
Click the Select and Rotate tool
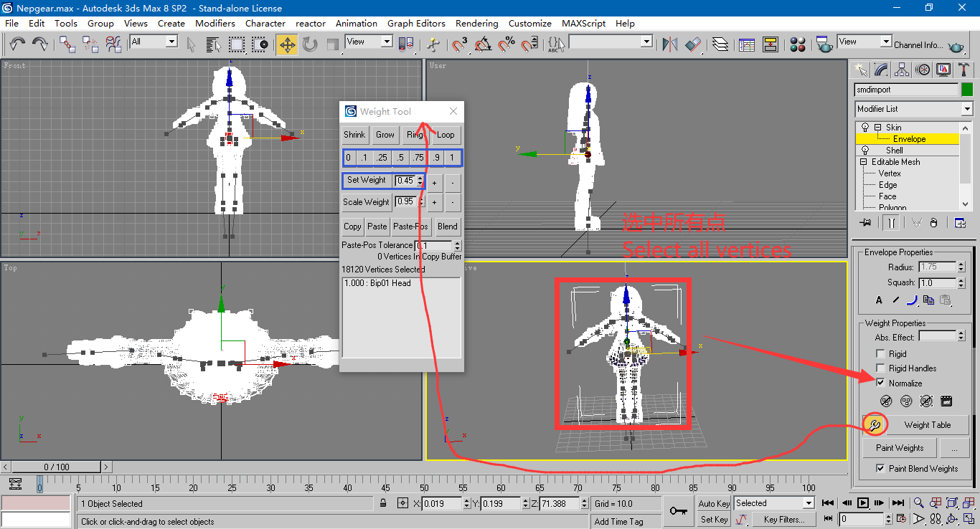310,44
